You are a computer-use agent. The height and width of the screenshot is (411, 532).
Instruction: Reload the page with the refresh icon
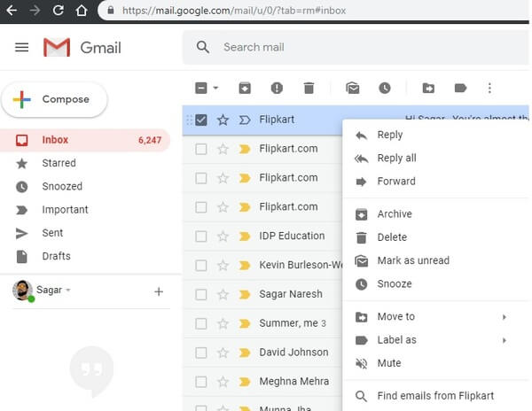58,10
